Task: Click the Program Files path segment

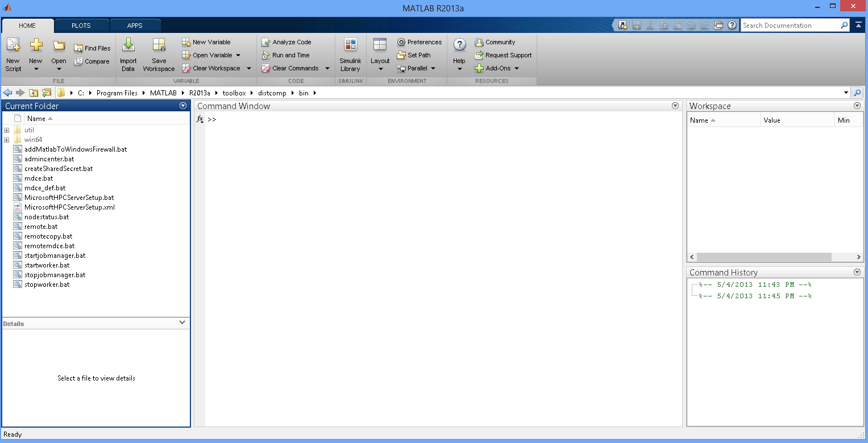Action: tap(117, 93)
